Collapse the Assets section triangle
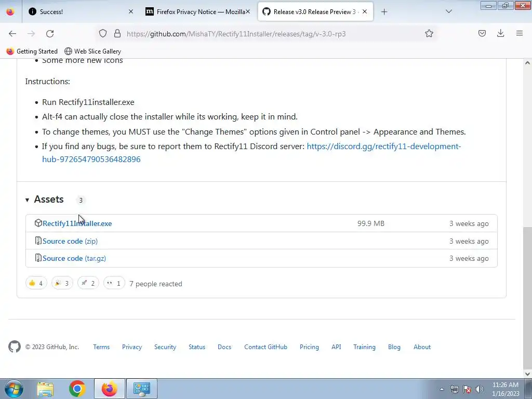This screenshot has height=399, width=532. [x=27, y=200]
